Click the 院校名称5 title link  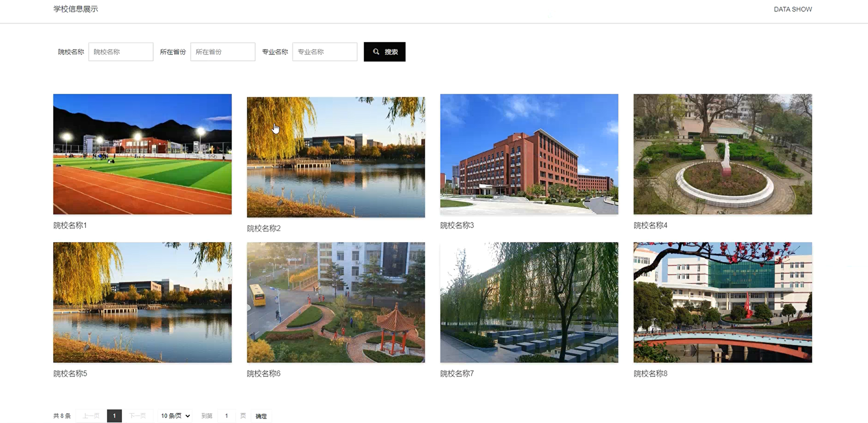tap(70, 373)
